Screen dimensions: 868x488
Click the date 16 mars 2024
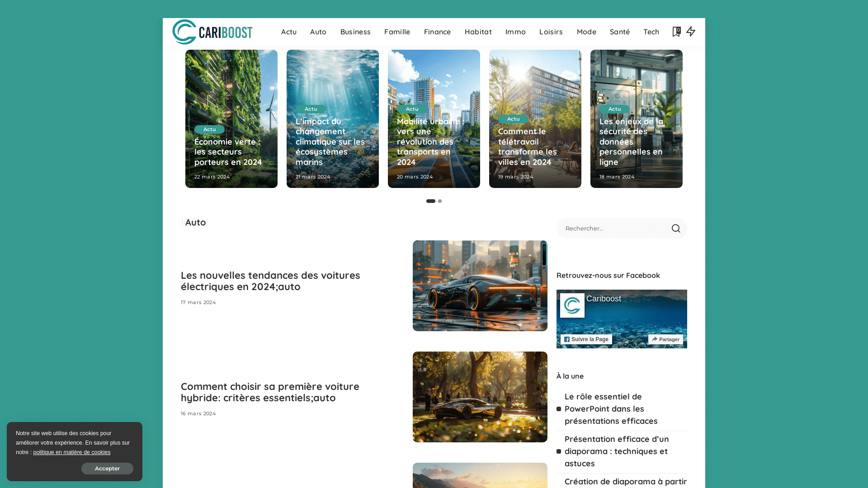(x=198, y=413)
